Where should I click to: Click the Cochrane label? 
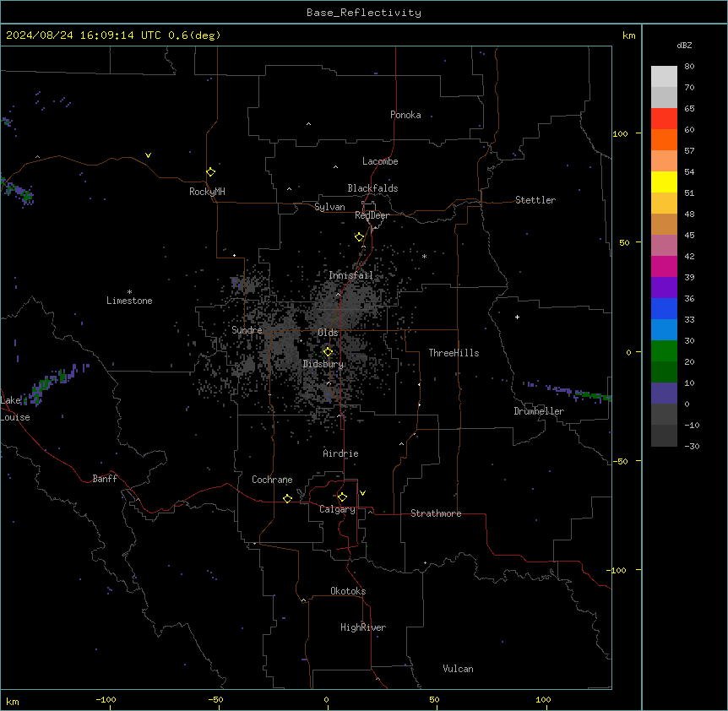click(272, 480)
